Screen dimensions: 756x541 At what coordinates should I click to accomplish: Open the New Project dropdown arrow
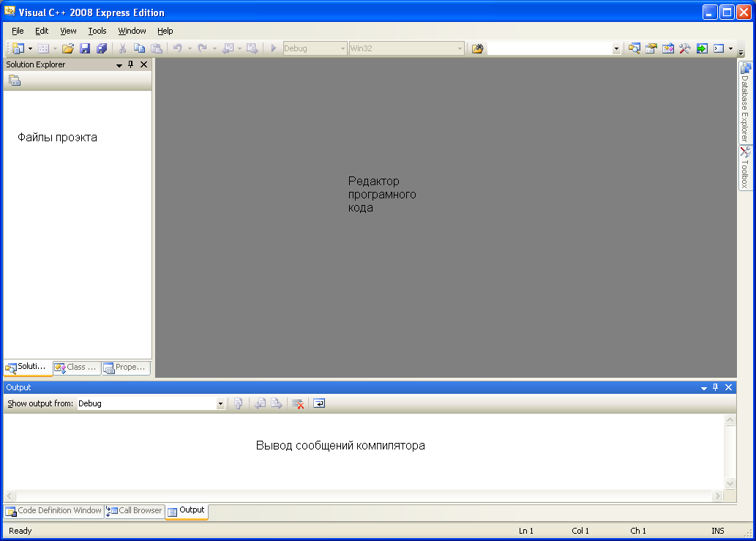pyautogui.click(x=30, y=49)
